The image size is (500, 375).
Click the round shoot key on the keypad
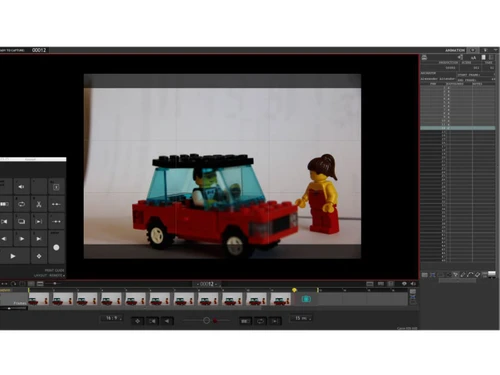click(x=56, y=247)
